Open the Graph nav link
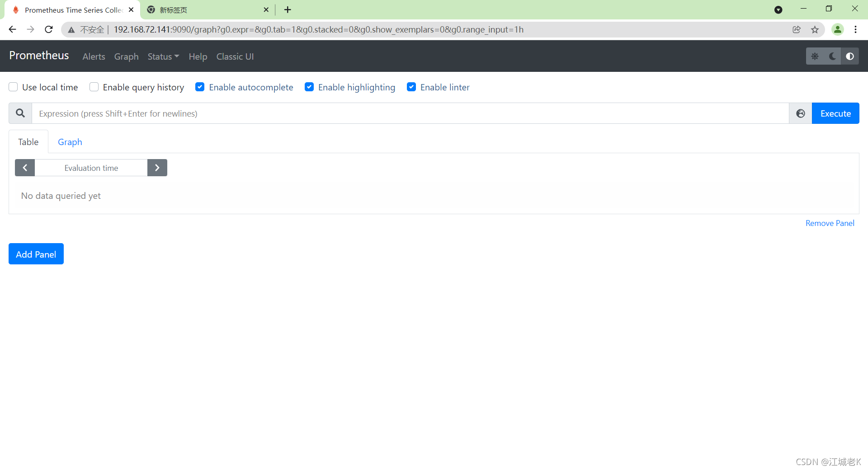Screen dimensions: 868x470 tap(126, 56)
